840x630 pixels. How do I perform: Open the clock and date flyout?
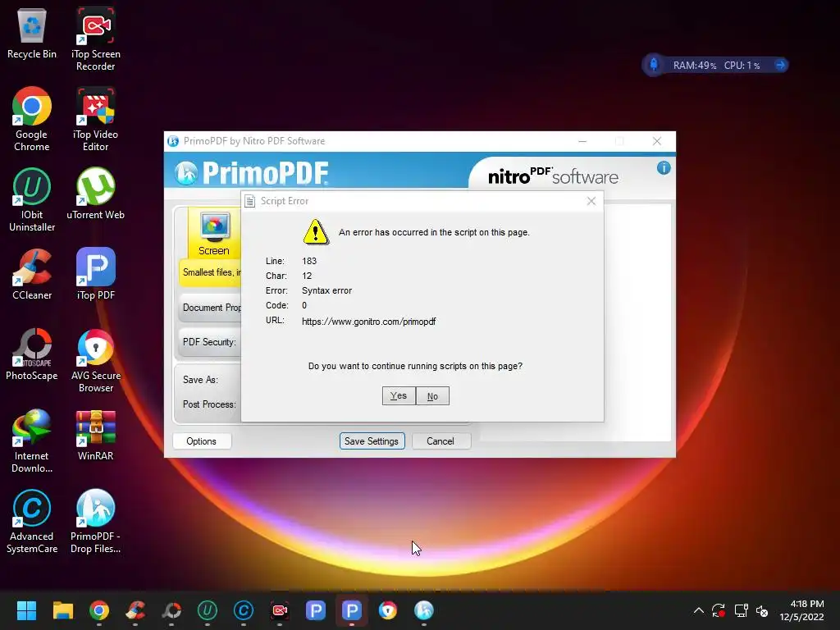[x=801, y=610]
